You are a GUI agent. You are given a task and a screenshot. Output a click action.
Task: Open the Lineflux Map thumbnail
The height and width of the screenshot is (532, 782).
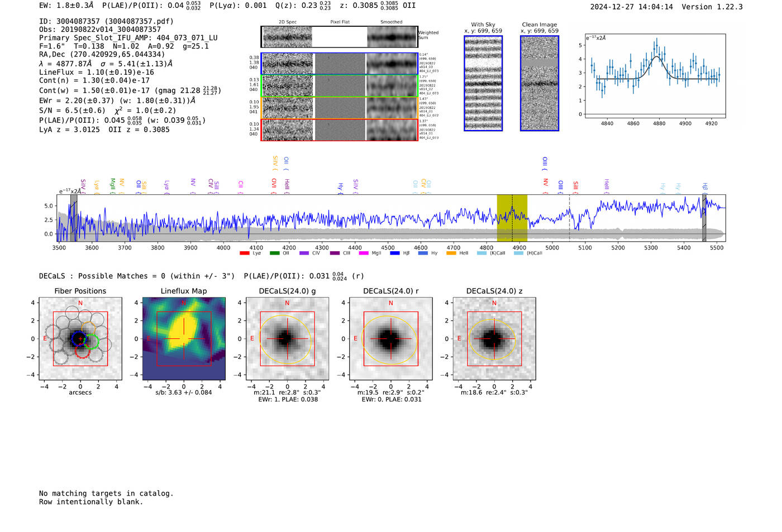coord(184,339)
